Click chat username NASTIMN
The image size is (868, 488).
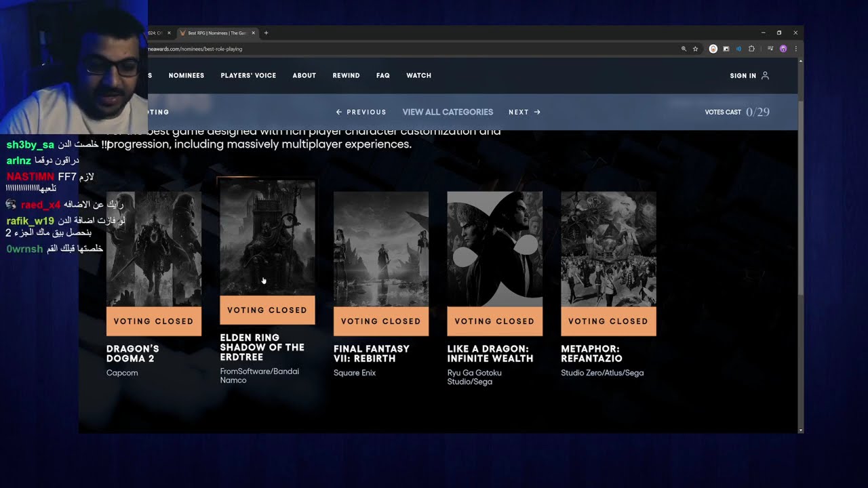pos(30,177)
